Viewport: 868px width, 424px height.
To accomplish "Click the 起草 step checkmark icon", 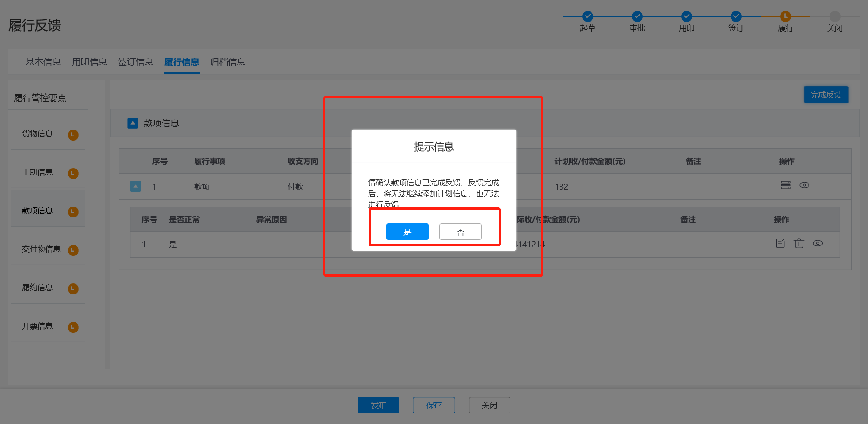I will (588, 16).
